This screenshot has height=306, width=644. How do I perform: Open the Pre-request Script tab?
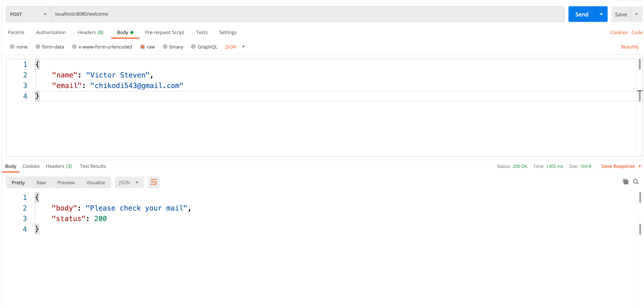click(165, 32)
